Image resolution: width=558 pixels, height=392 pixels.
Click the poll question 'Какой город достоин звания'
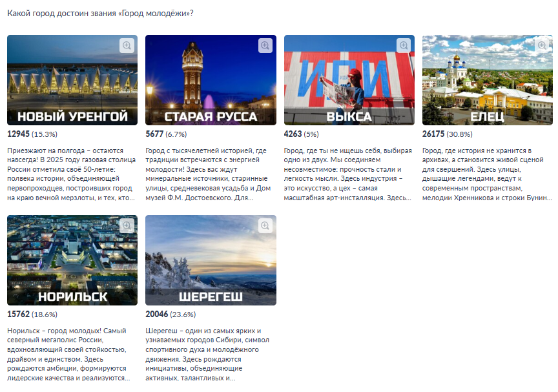coord(100,14)
